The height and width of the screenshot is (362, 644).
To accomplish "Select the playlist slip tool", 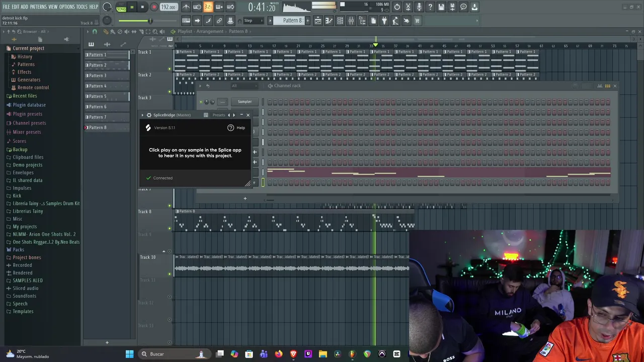I will pos(133,32).
